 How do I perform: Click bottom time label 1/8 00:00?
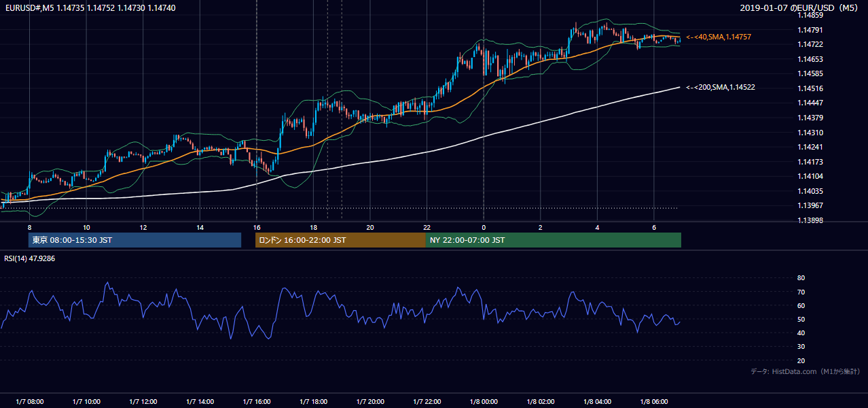point(484,402)
